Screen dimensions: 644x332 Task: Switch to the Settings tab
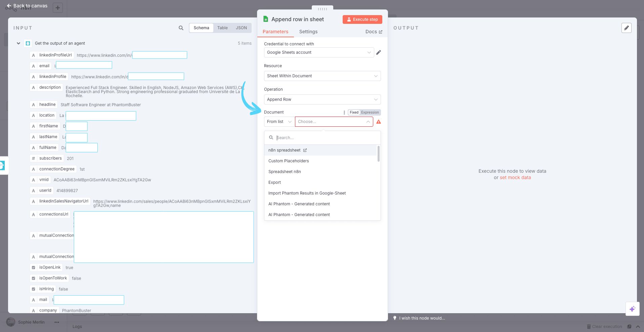[308, 32]
